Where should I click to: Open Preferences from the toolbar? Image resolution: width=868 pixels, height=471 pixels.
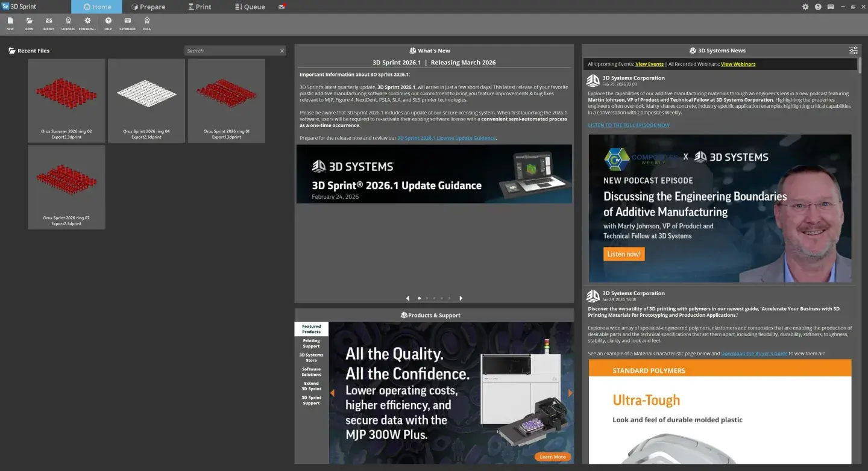(x=87, y=23)
